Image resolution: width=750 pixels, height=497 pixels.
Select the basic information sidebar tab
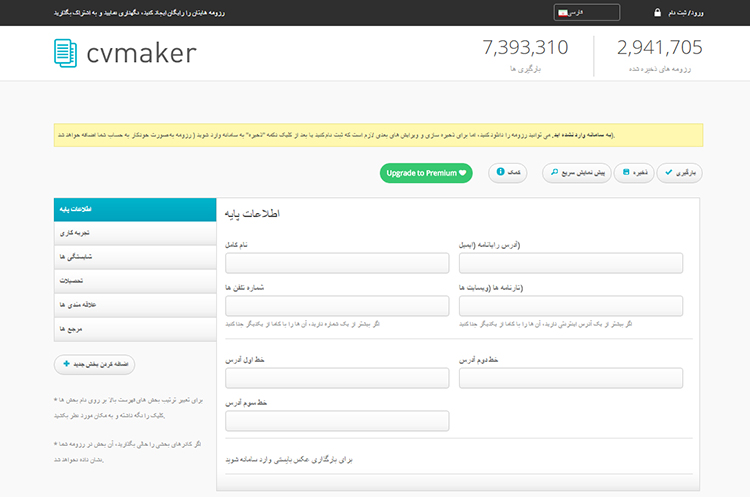click(x=135, y=210)
